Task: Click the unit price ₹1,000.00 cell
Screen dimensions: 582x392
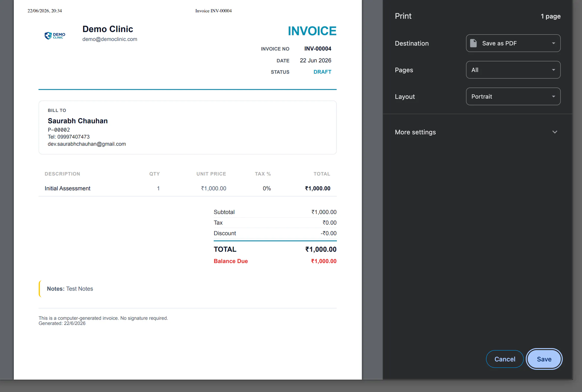Action: click(213, 188)
